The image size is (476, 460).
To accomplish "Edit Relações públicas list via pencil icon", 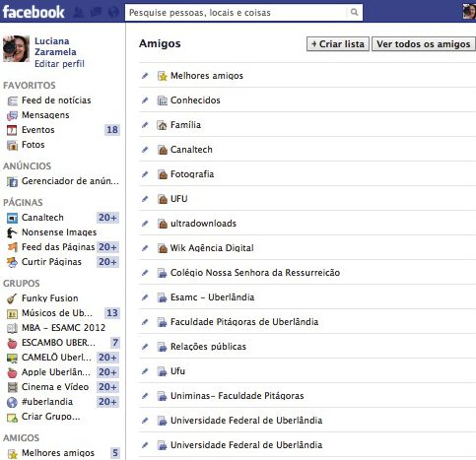I will 145,347.
